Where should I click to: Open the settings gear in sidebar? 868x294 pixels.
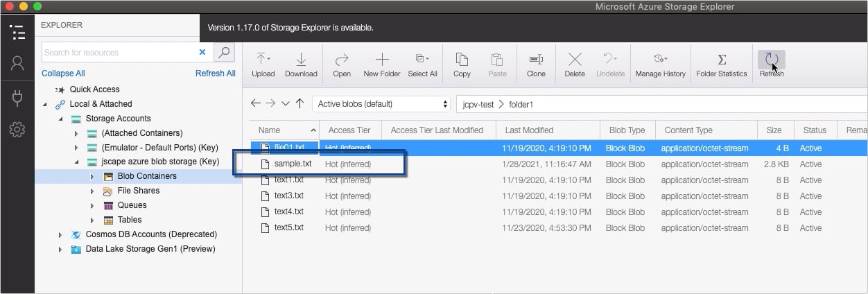[x=17, y=130]
